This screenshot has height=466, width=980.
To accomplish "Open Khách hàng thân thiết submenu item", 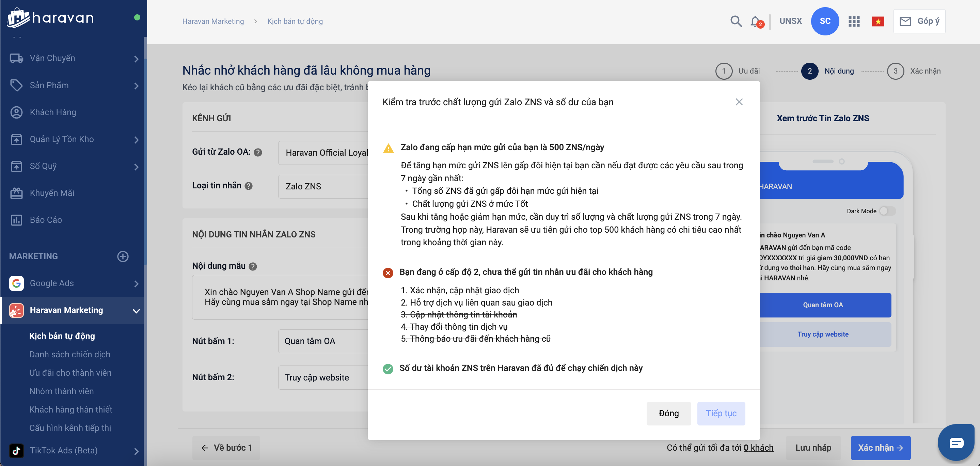I will 70,409.
